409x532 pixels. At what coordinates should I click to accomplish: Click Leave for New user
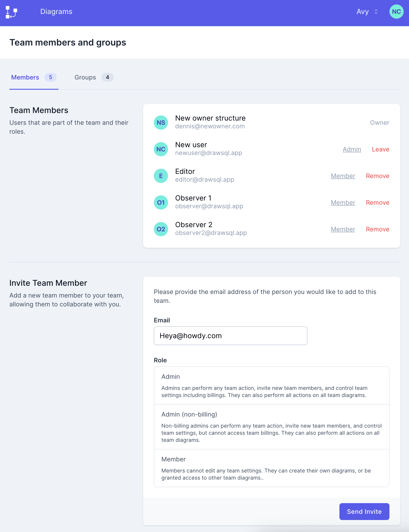point(380,149)
